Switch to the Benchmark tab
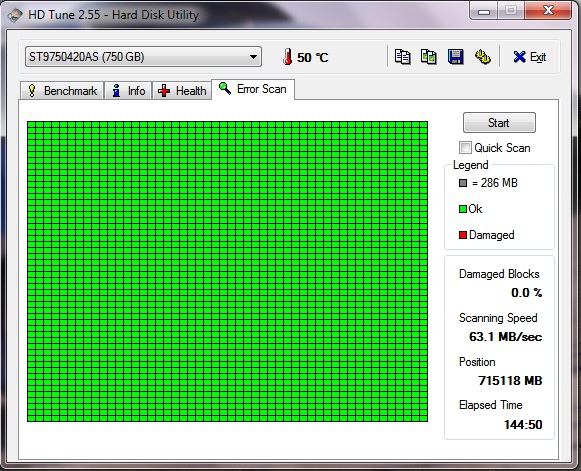 pyautogui.click(x=62, y=90)
